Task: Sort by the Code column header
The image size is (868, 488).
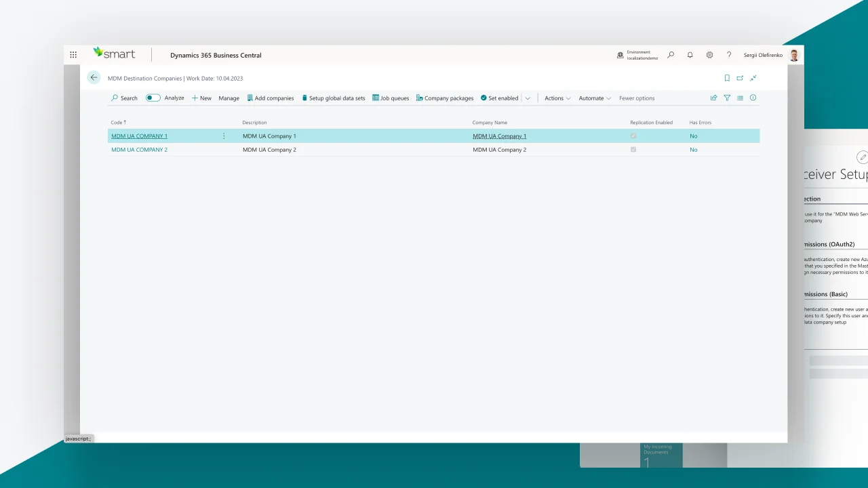Action: pos(117,123)
